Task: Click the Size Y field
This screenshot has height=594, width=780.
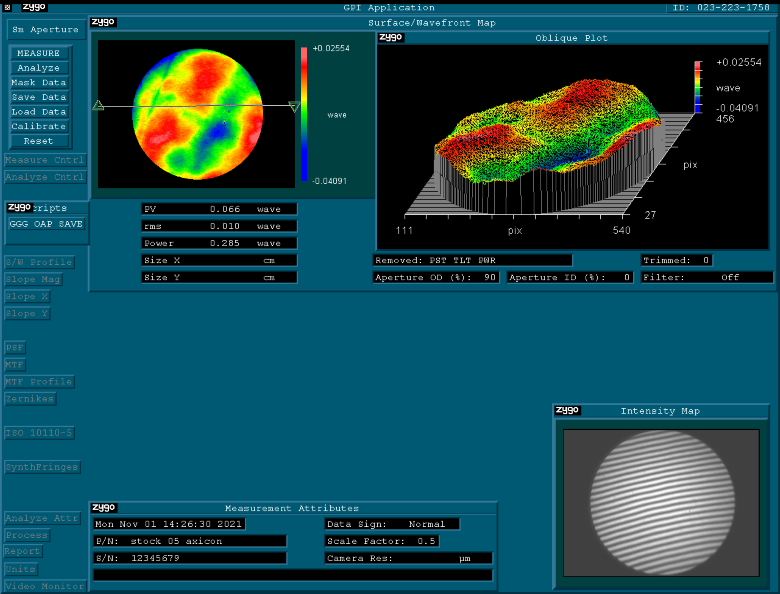Action: tap(219, 277)
